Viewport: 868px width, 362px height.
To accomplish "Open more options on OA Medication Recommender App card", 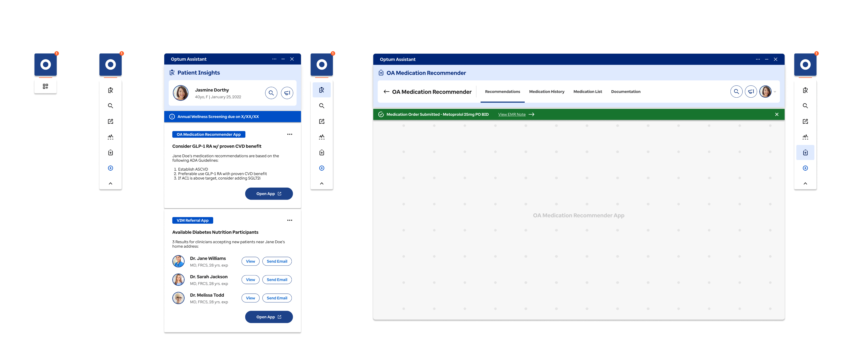I will (289, 134).
